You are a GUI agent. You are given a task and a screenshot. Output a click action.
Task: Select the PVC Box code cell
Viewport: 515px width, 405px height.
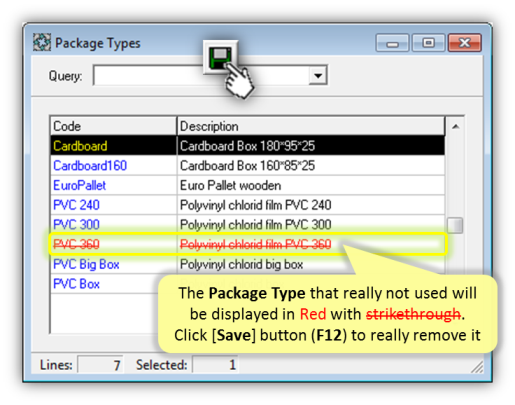tap(113, 284)
